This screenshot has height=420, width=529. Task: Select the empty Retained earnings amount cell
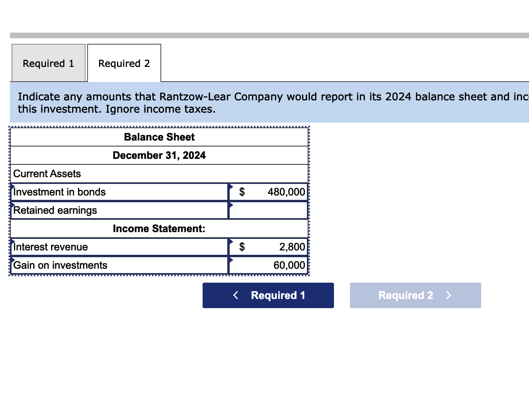[x=268, y=210]
